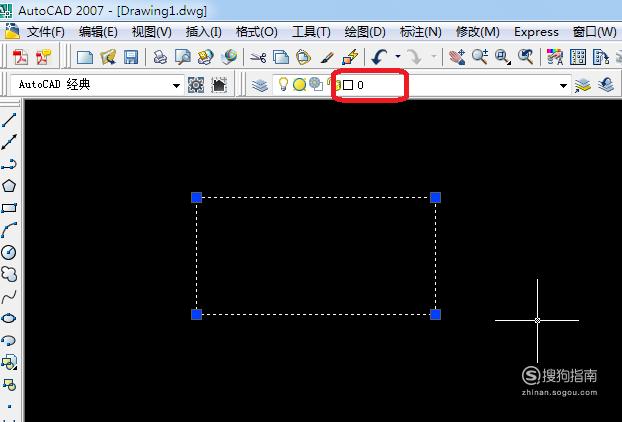Click the 3D DWF globe icon
The width and height of the screenshot is (622, 422).
(x=228, y=58)
